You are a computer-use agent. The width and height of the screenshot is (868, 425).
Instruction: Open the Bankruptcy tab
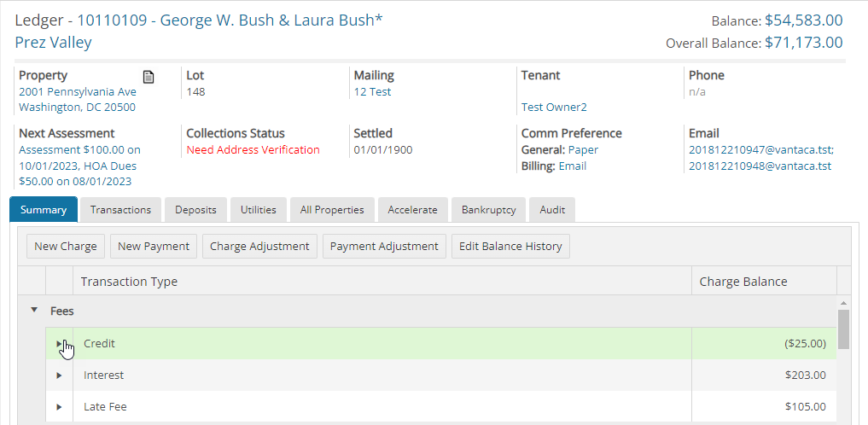488,210
